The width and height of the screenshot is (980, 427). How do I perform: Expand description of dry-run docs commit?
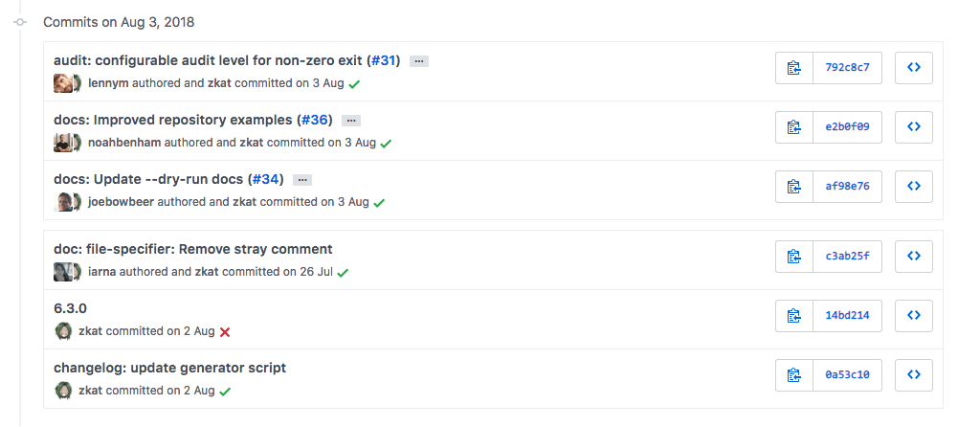tap(302, 180)
